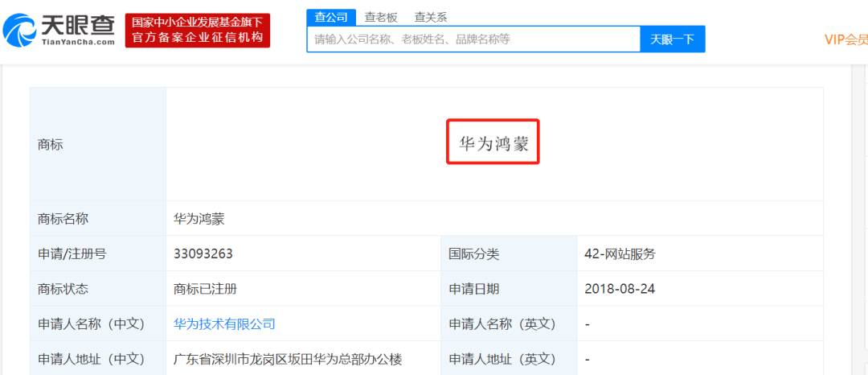
Task: Click the 申请日期 label cell
Action: coord(509,289)
